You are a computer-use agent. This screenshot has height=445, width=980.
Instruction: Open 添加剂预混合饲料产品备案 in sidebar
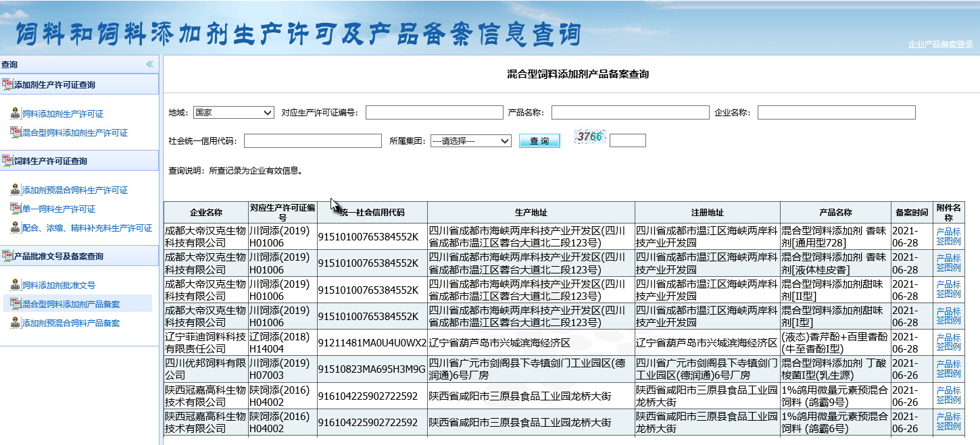71,323
